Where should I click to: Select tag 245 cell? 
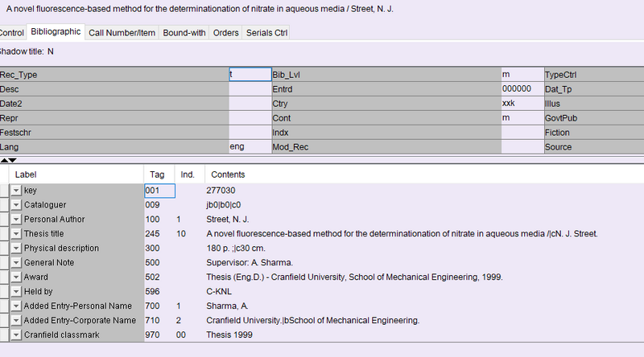[159, 234]
